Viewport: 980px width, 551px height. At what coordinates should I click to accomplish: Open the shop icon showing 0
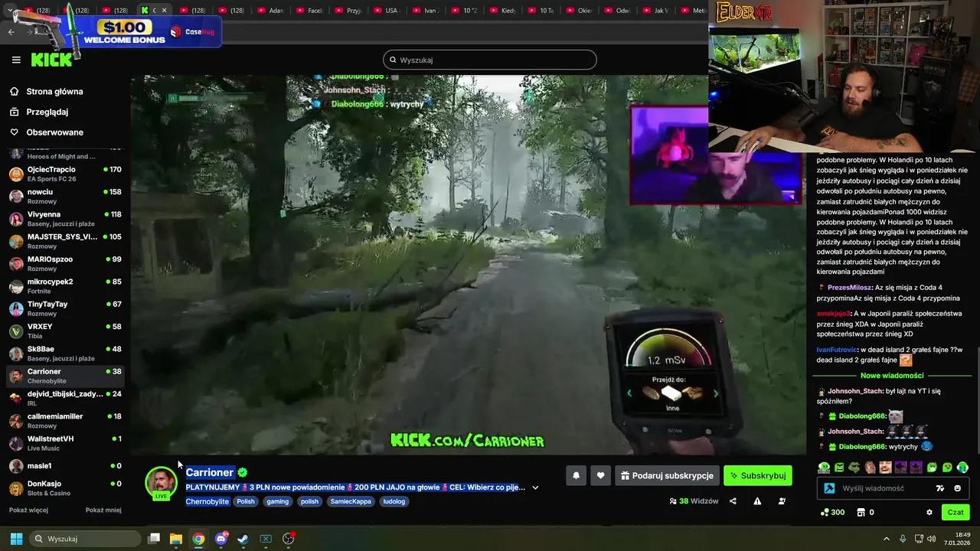click(865, 512)
